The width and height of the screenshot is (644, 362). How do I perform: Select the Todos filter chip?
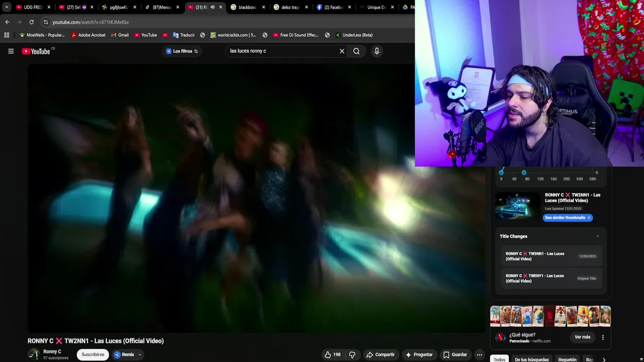[x=499, y=359]
